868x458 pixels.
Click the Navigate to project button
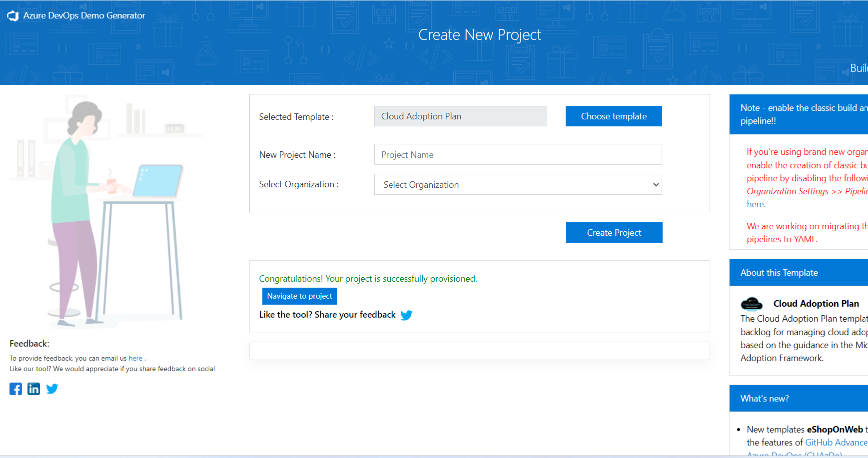(x=299, y=296)
